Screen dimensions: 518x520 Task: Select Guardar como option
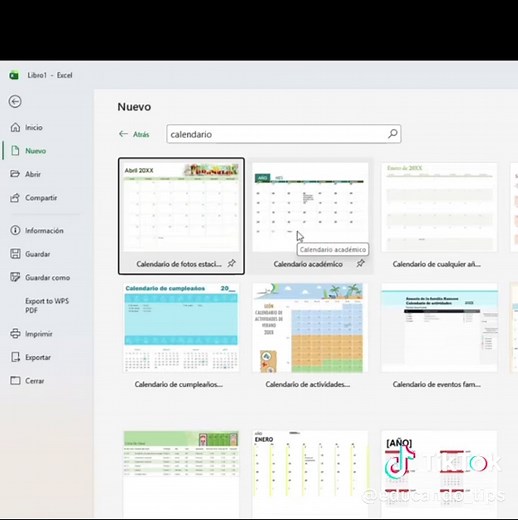click(x=47, y=278)
